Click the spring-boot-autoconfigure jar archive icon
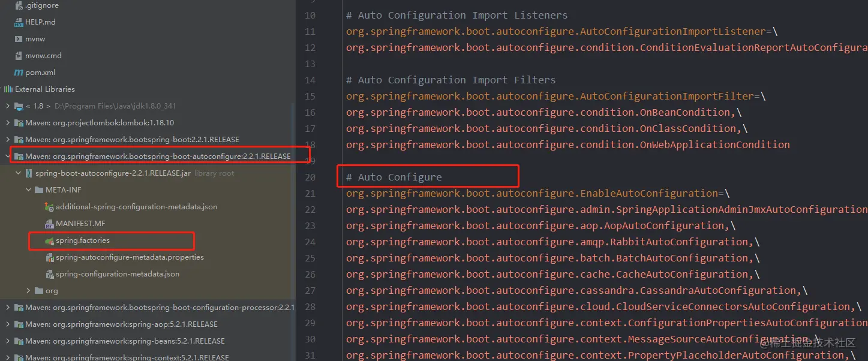 (29, 173)
